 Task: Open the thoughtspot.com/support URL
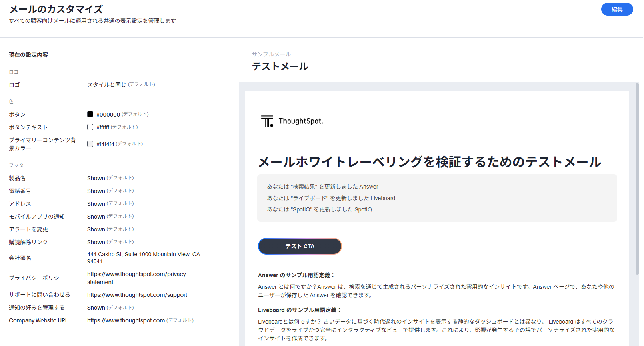[137, 295]
